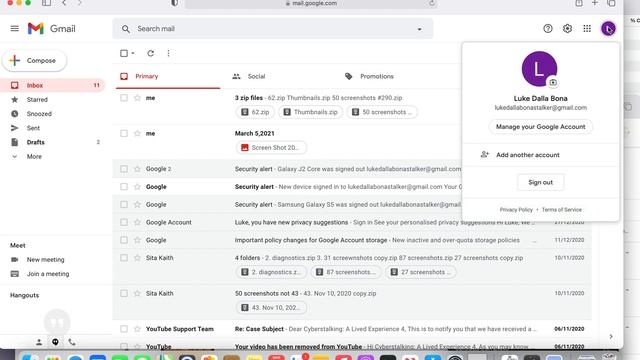This screenshot has height=360, width=640.
Task: Open Hangouts conversations chat icon
Action: 55,342
